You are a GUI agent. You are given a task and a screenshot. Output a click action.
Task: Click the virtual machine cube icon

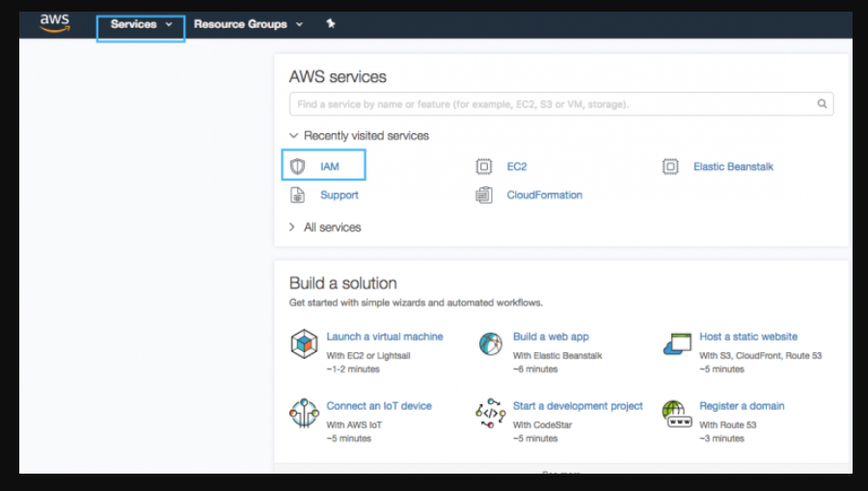304,344
